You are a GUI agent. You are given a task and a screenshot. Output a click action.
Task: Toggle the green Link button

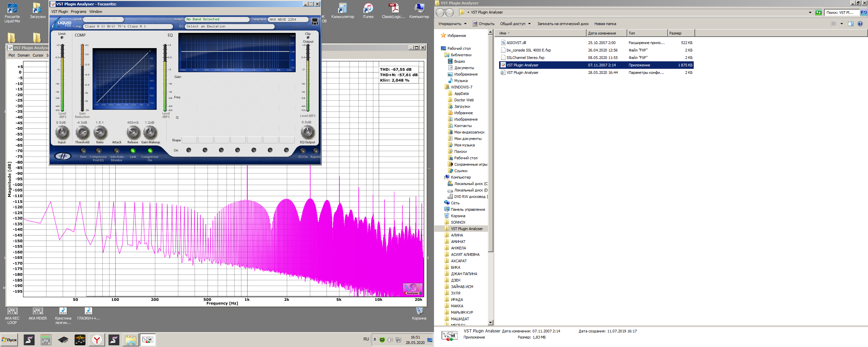(133, 151)
